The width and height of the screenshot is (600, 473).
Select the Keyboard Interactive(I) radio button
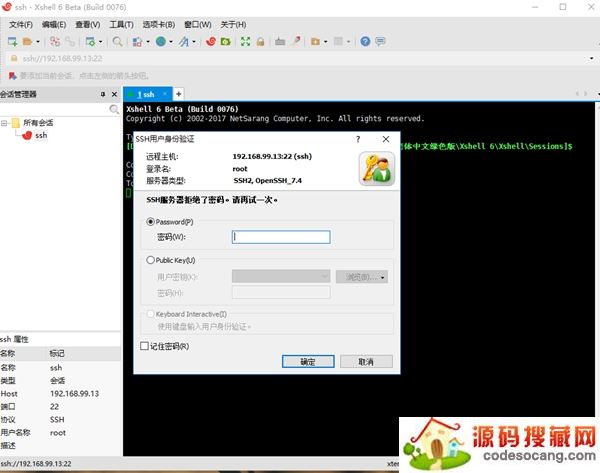(x=150, y=314)
